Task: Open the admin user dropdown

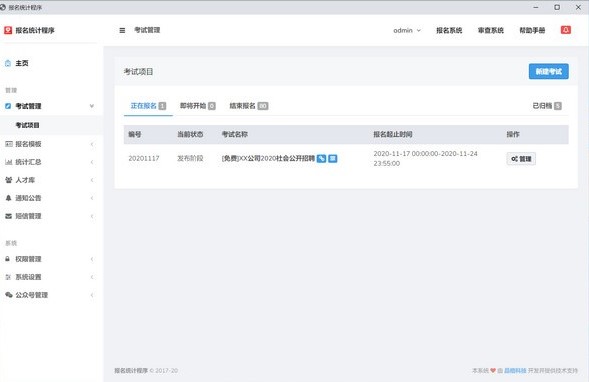Action: point(407,30)
